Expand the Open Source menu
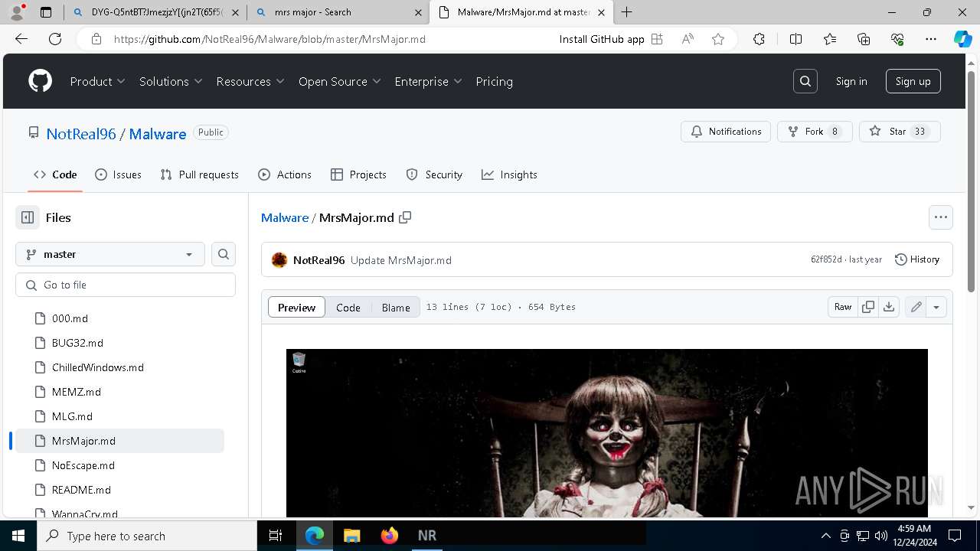Image resolution: width=980 pixels, height=551 pixels. tap(340, 81)
